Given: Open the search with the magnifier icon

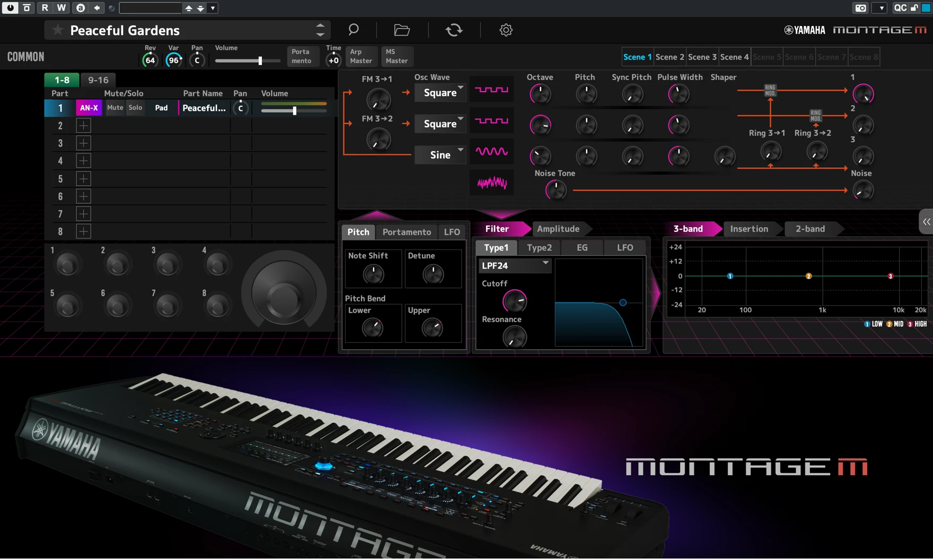Looking at the screenshot, I should pyautogui.click(x=353, y=30).
